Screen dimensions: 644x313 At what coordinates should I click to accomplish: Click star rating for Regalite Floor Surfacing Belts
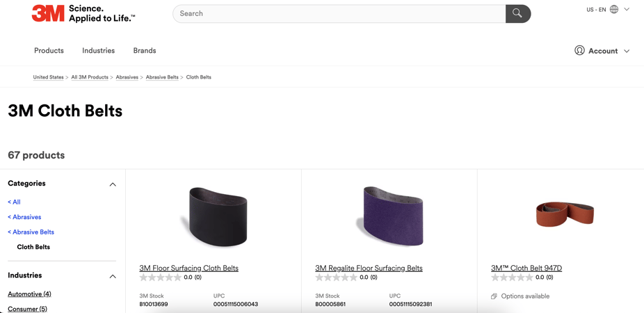tap(336, 278)
